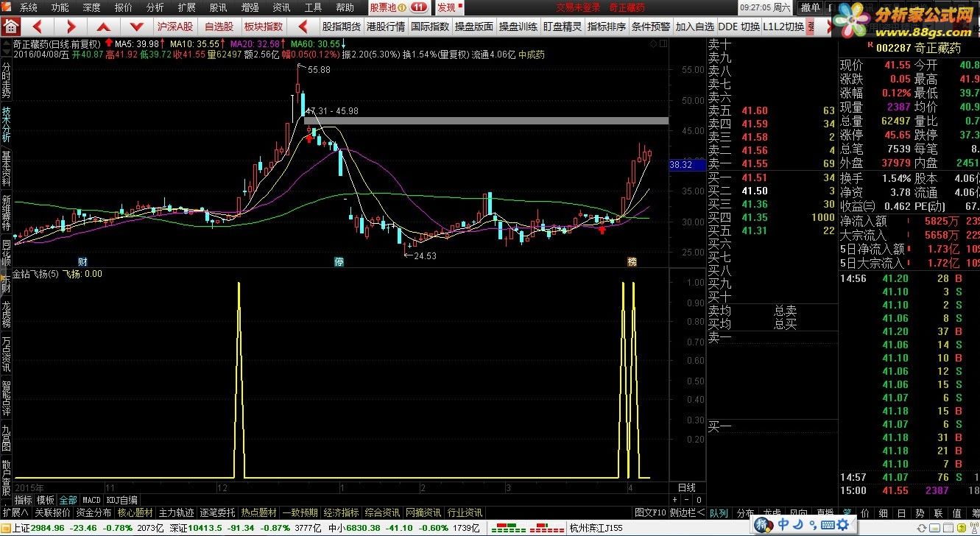Open the 工具 menu
Screen dimensions: 980x536
coord(314,7)
